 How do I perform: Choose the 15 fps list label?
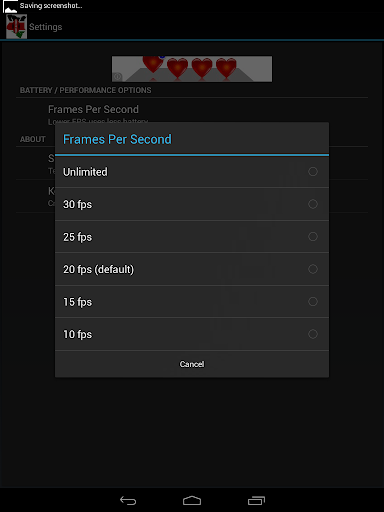[77, 302]
